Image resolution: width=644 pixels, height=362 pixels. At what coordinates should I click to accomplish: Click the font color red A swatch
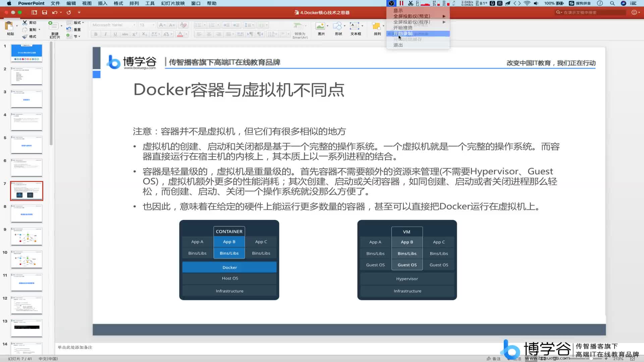tap(180, 34)
